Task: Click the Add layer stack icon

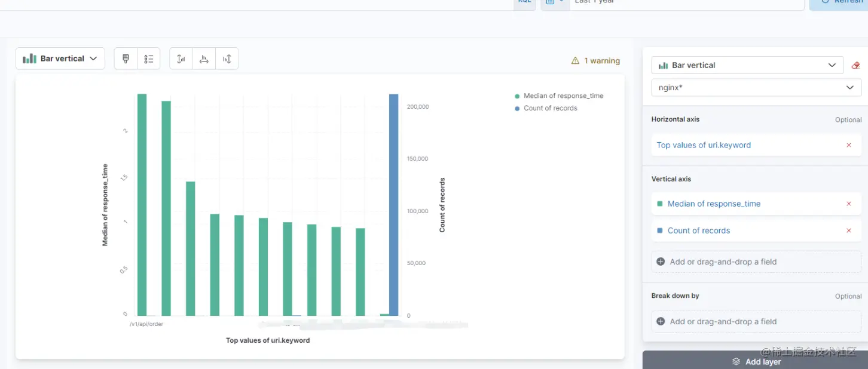Action: pyautogui.click(x=736, y=361)
